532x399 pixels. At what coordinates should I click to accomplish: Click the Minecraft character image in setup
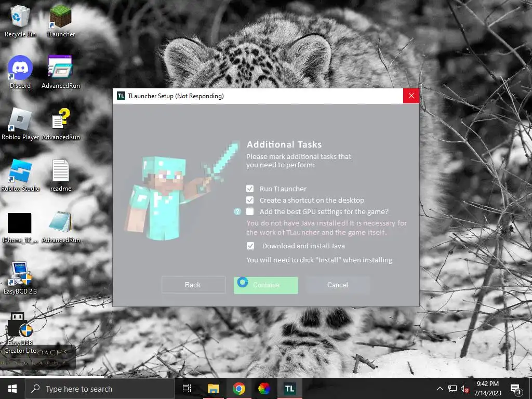[182, 191]
